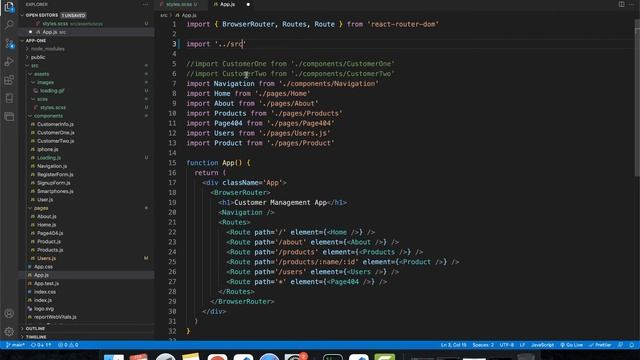The height and width of the screenshot is (360, 640).
Task: Click the Prettier status item
Action: pyautogui.click(x=600, y=345)
